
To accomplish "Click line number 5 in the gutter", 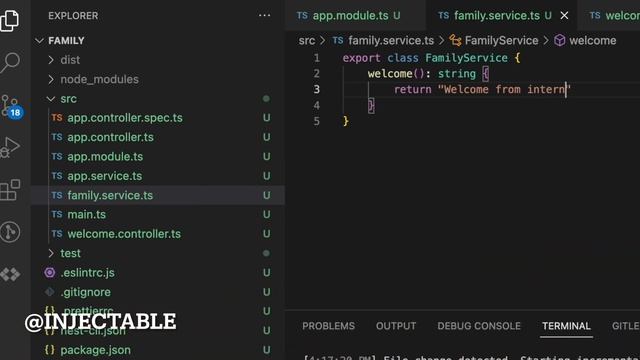I will click(317, 121).
